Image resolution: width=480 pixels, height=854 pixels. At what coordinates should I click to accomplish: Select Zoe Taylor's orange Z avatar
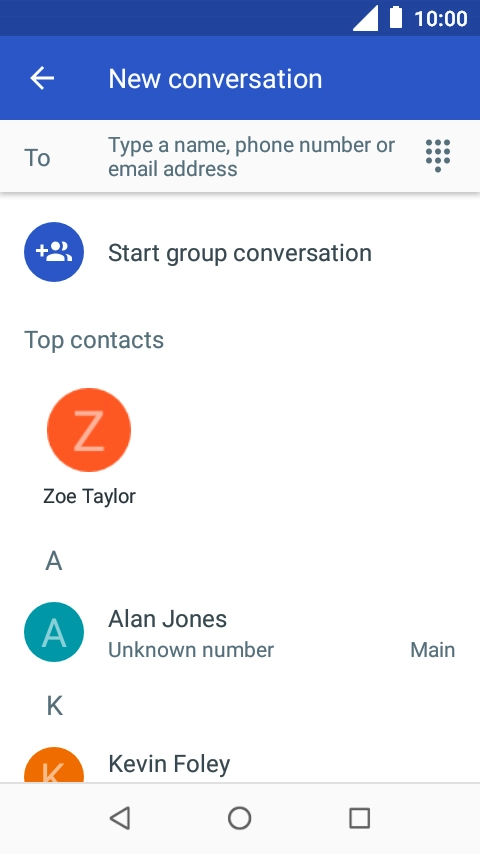click(x=89, y=430)
